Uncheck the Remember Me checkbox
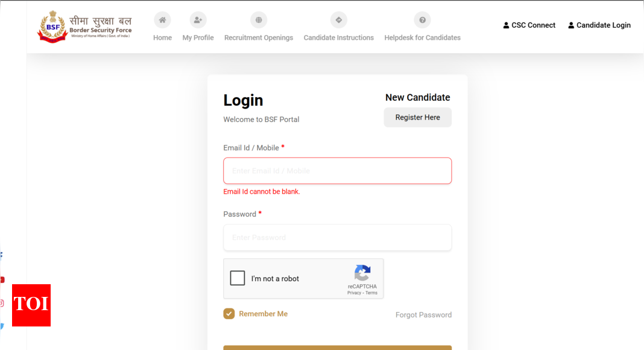644x350 pixels. pos(229,314)
